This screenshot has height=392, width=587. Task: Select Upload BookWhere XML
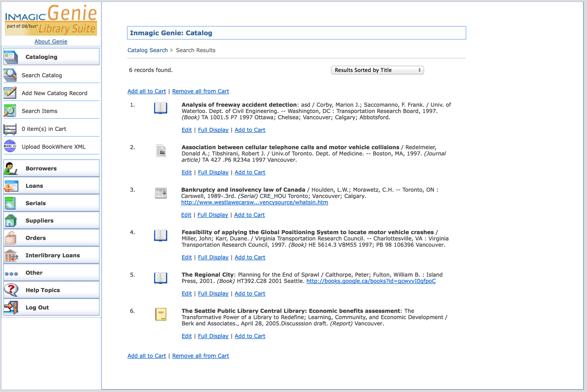coord(54,147)
